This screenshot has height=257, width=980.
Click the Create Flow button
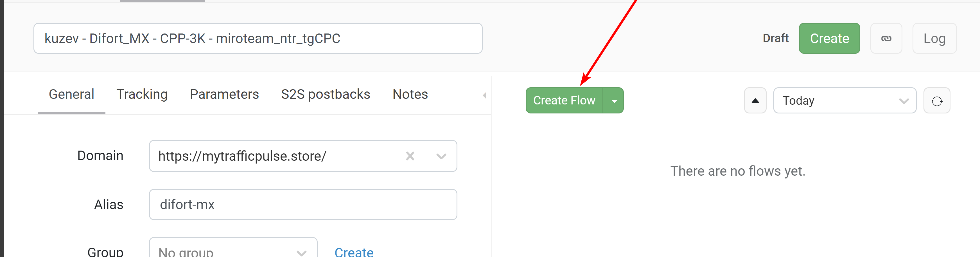coord(564,100)
